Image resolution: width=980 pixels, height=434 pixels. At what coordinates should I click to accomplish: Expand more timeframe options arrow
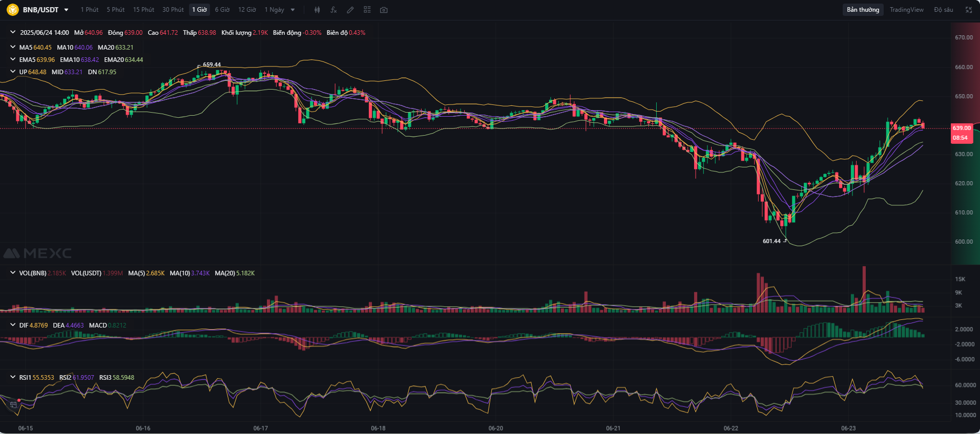point(293,10)
